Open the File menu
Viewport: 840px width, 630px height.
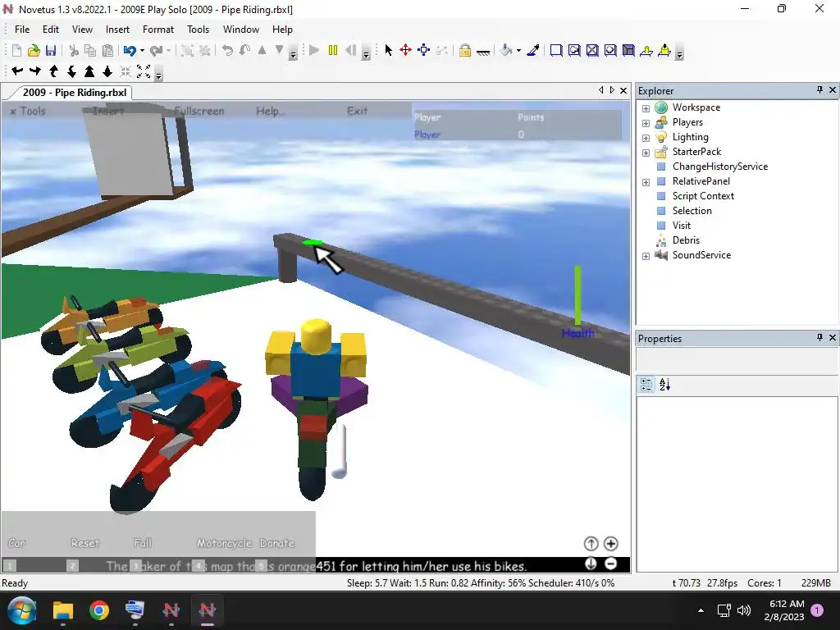click(x=22, y=30)
